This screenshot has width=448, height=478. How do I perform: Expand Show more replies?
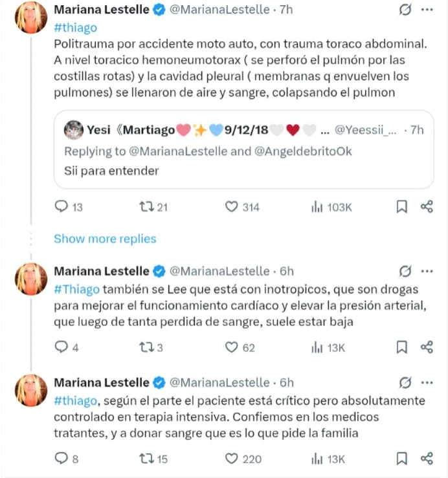105,239
